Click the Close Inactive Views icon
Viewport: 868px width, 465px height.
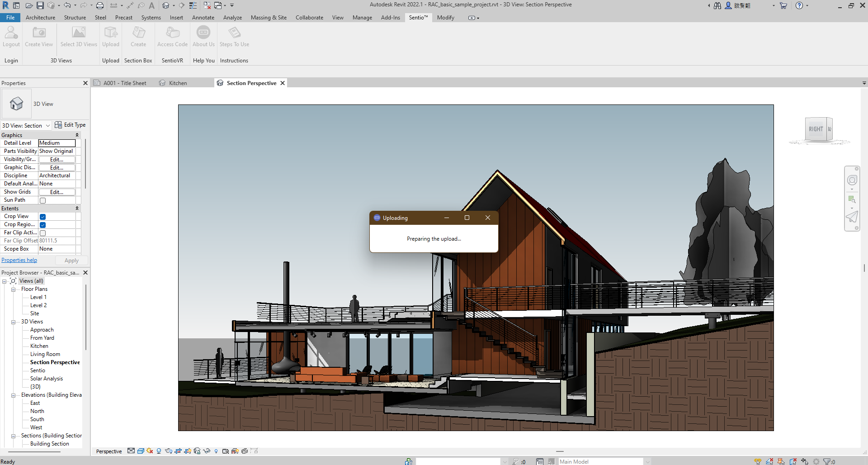coord(207,5)
